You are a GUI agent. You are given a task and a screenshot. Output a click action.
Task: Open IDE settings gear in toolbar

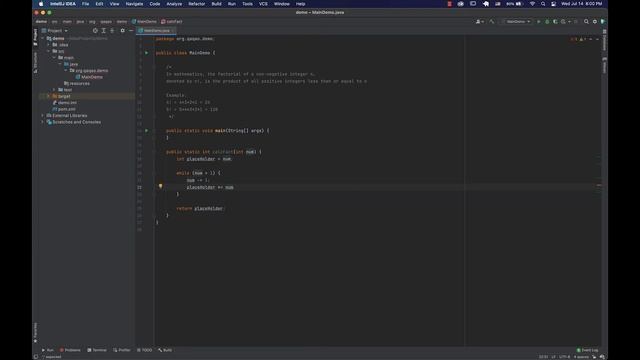[x=595, y=21]
